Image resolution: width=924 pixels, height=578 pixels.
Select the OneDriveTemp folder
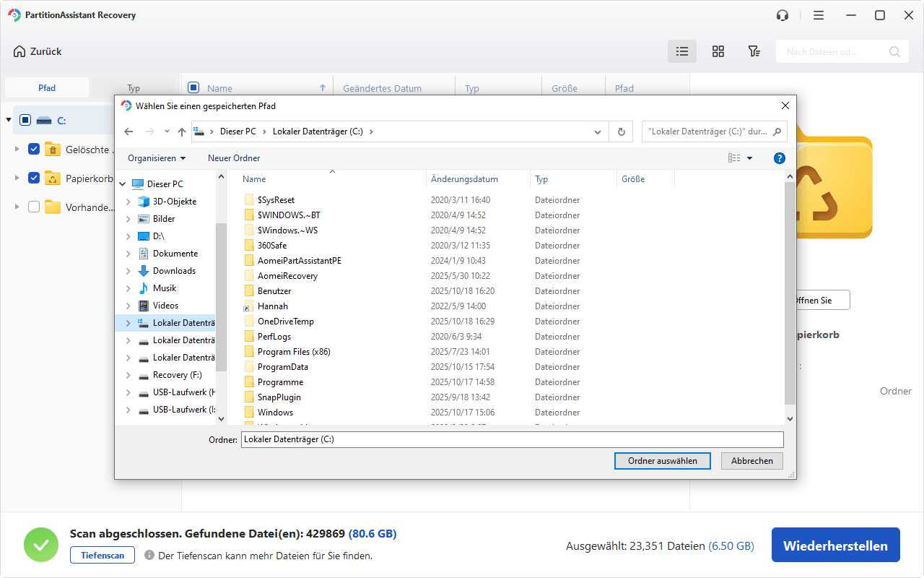[285, 322]
